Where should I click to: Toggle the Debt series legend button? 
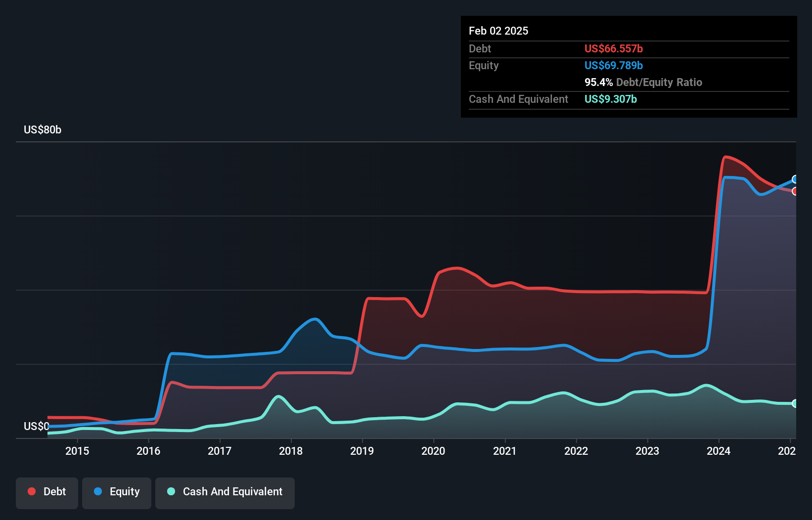tap(47, 493)
